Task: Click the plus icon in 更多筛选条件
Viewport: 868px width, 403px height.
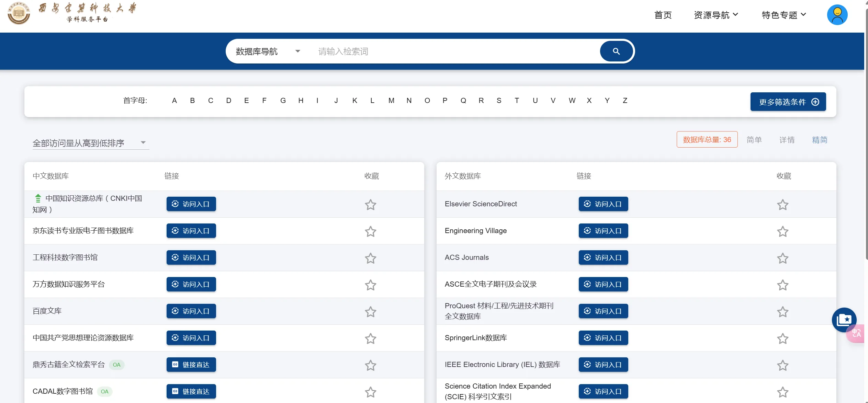Action: coord(815,102)
